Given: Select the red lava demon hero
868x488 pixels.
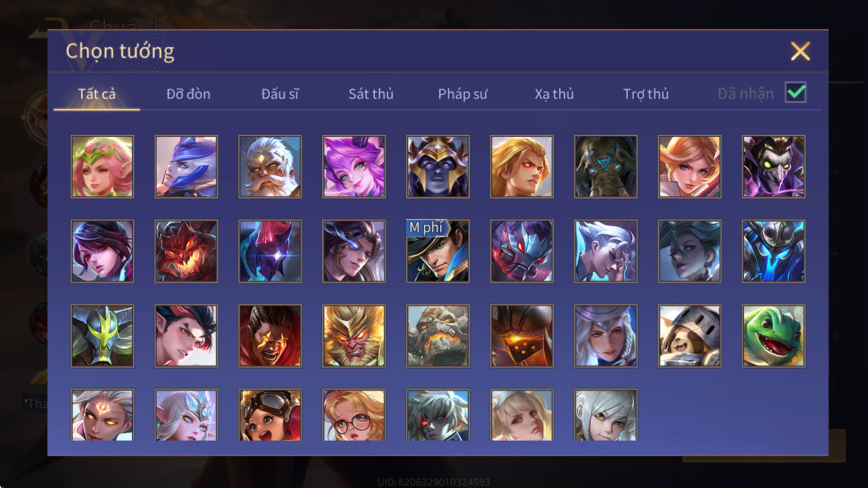Looking at the screenshot, I should tap(186, 251).
